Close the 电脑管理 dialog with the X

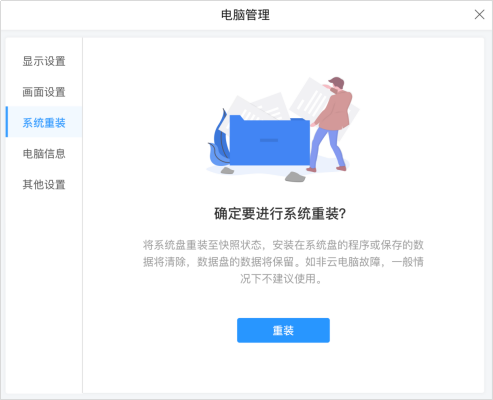pyautogui.click(x=479, y=15)
